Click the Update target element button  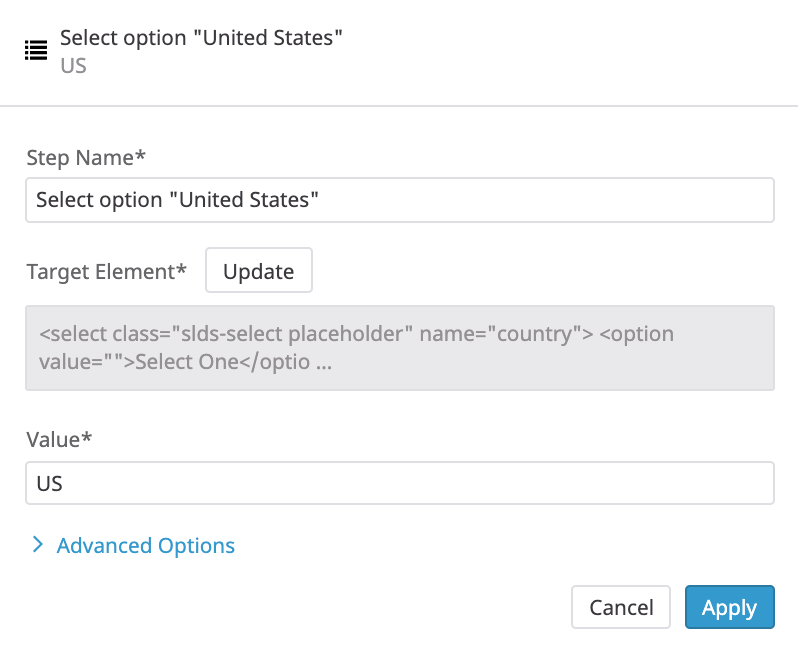[259, 270]
